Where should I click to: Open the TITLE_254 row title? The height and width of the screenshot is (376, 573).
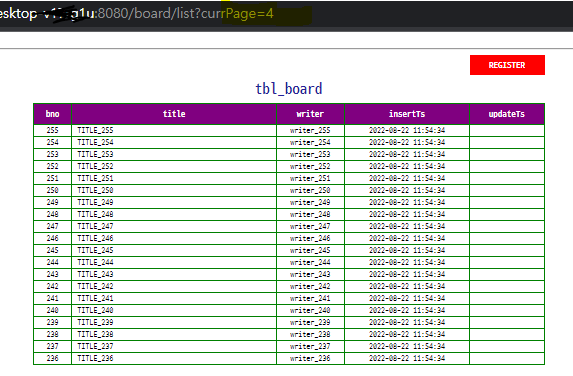[95, 143]
